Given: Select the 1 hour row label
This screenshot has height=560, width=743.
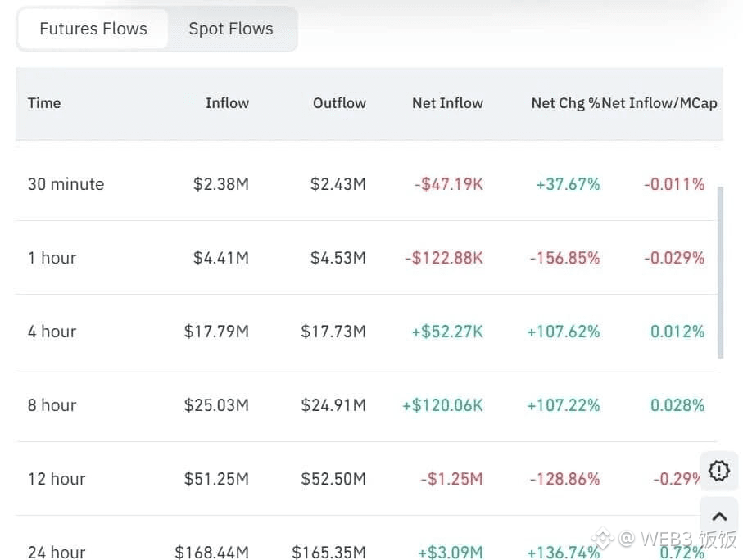Looking at the screenshot, I should tap(52, 258).
